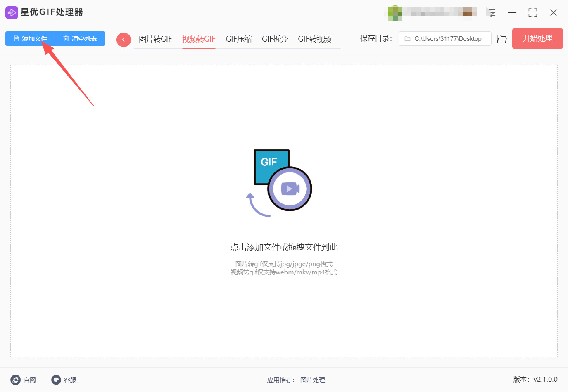Screen dimensions: 568x392
Task: Click the version v2.1.0.0 label
Action: 535,380
